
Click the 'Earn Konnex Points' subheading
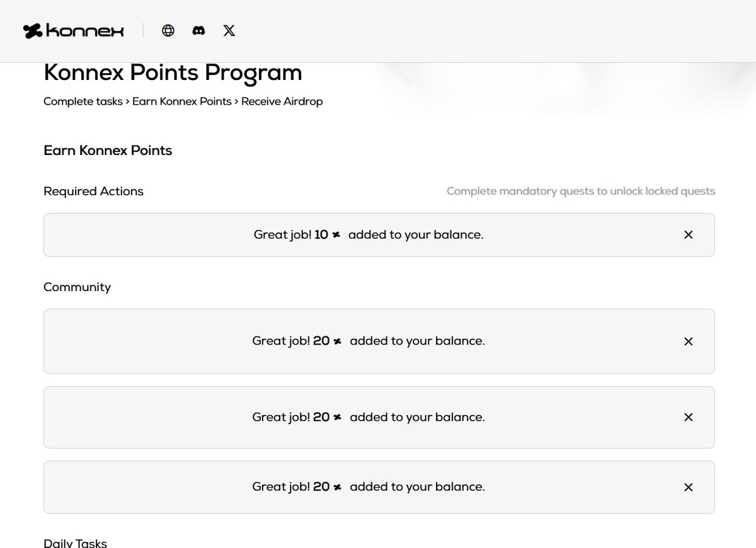pyautogui.click(x=108, y=151)
